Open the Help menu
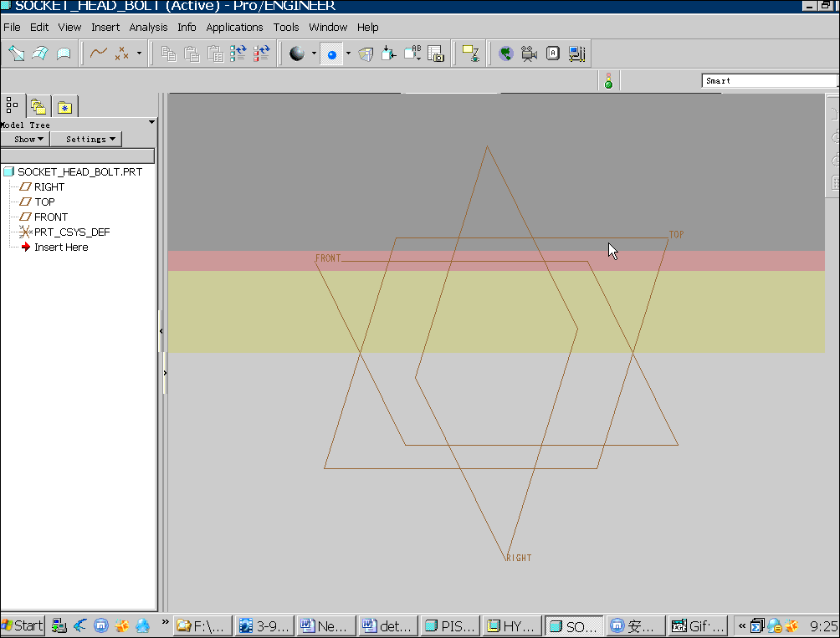This screenshot has width=840, height=638. click(x=367, y=28)
